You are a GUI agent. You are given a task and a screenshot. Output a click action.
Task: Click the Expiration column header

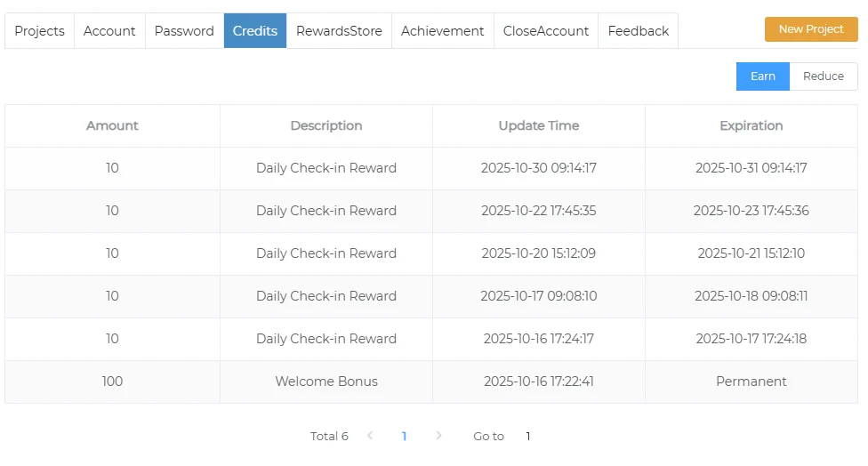(x=751, y=125)
